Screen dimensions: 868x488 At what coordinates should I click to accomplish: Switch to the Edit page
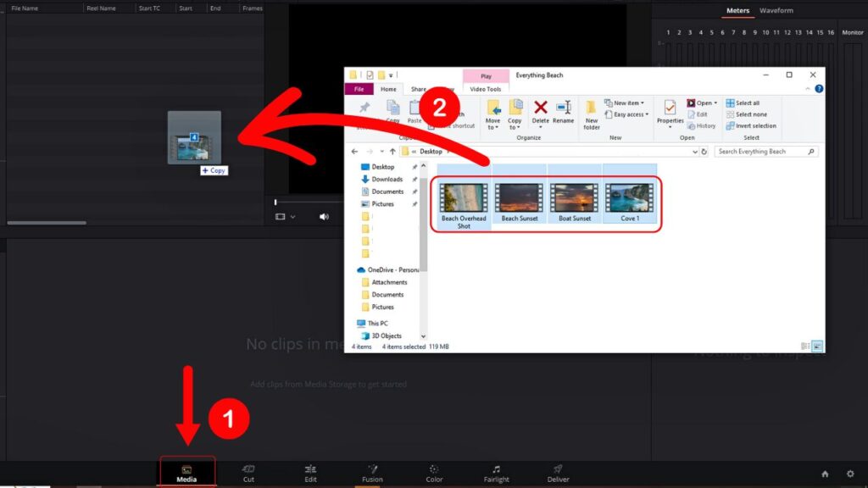click(x=310, y=474)
